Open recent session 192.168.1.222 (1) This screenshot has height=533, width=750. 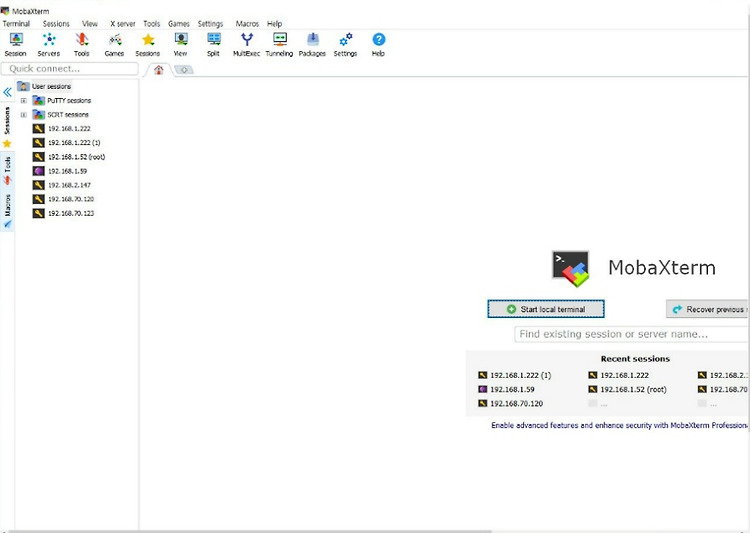[515, 376]
